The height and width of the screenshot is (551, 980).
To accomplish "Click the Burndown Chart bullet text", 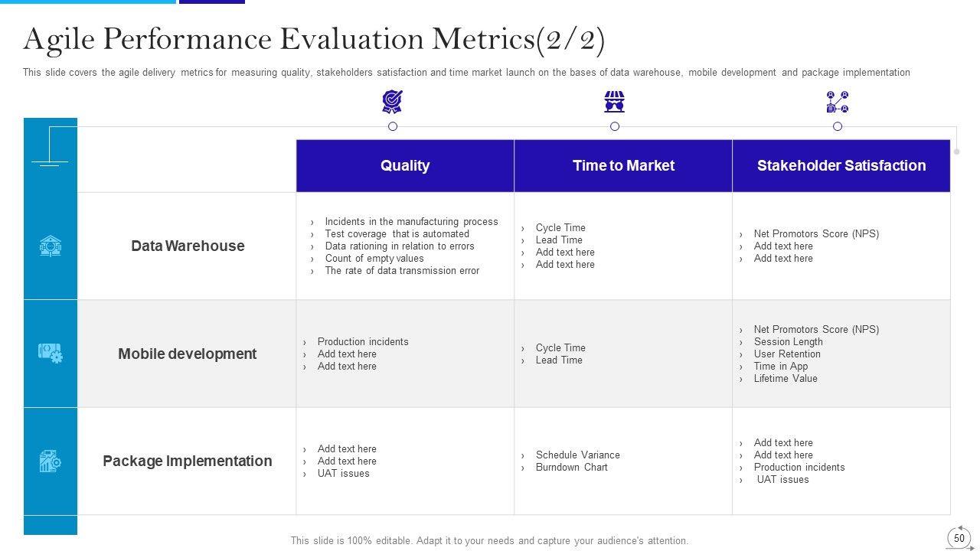I will point(571,467).
